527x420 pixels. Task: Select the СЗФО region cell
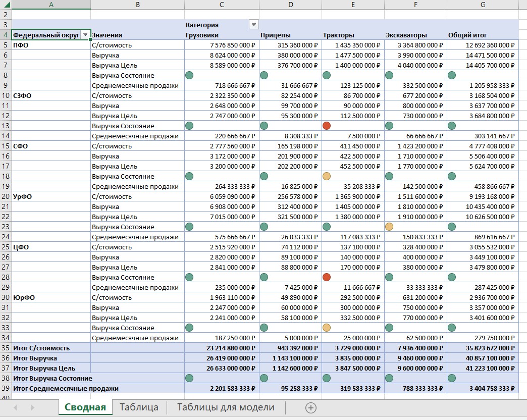point(51,95)
